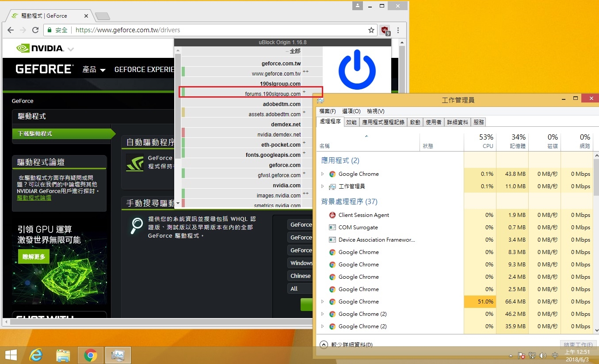This screenshot has height=364, width=599.
Task: Open the 產品 dropdown in the GeForce navbar
Action: pos(94,70)
